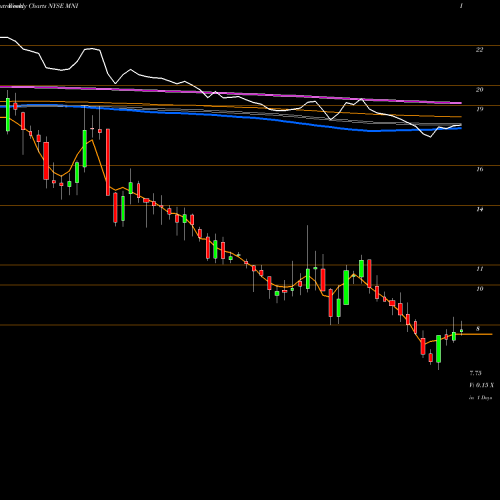The width and height of the screenshot is (500, 500).
Task: Click the 'in 1 Days' text
Action: pyautogui.click(x=480, y=398)
